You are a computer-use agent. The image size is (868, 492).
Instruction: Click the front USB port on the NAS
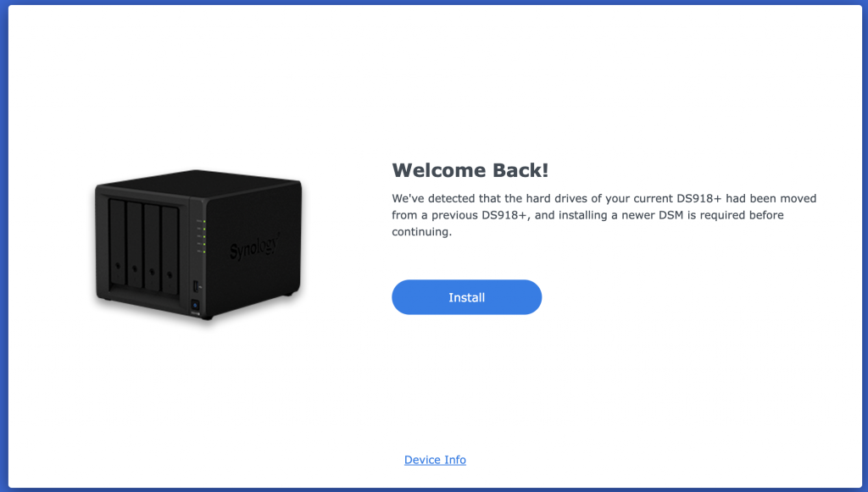(x=196, y=286)
